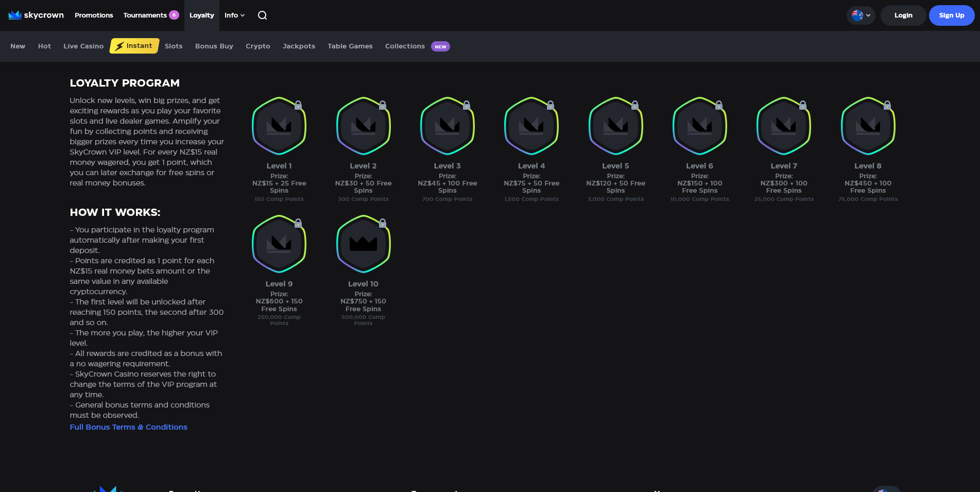
Task: Open the language and country flag dropdown
Action: 861,15
